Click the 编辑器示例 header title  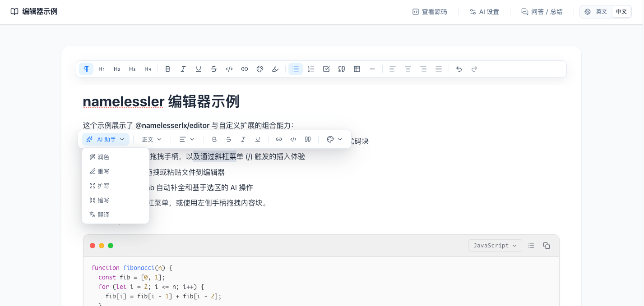point(40,12)
